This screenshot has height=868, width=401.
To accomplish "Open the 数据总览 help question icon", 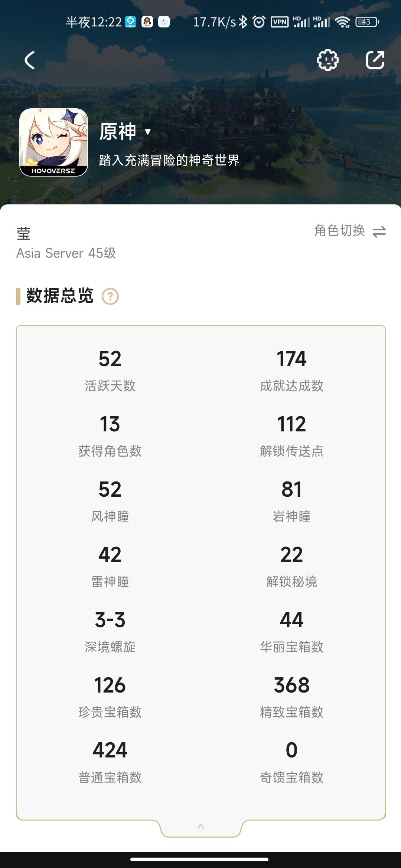I will (110, 296).
